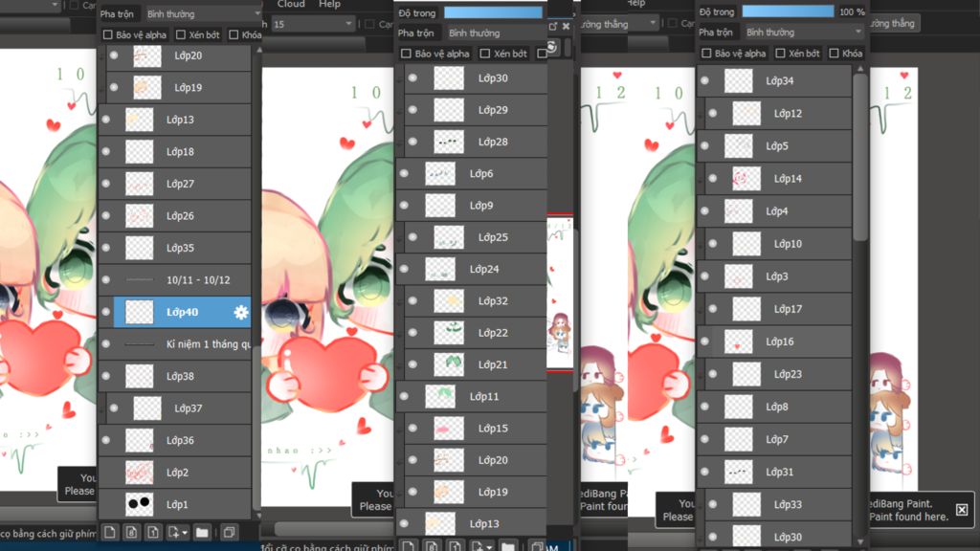The height and width of the screenshot is (551, 980).
Task: Select layer Lớp17 in the right panel
Action: pyautogui.click(x=778, y=309)
